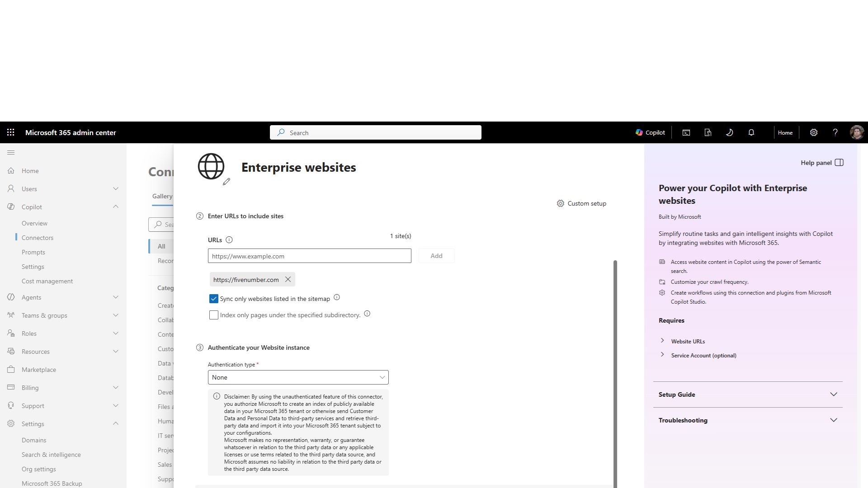The width and height of the screenshot is (868, 488).
Task: Expand the Support menu chevron
Action: point(116,406)
